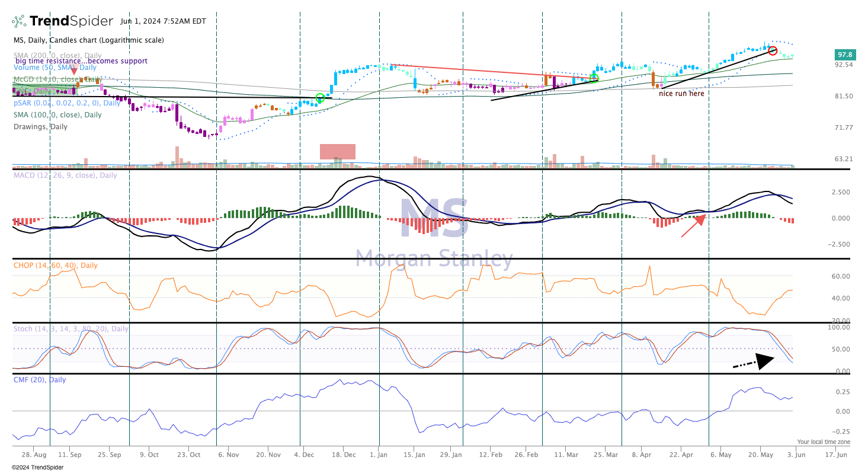Click the 18. Dec date label

(x=344, y=455)
